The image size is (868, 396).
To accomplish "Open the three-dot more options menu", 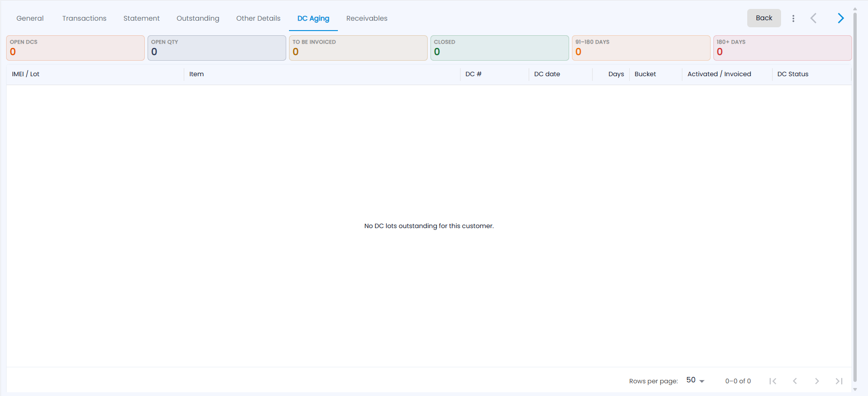I will click(x=793, y=18).
